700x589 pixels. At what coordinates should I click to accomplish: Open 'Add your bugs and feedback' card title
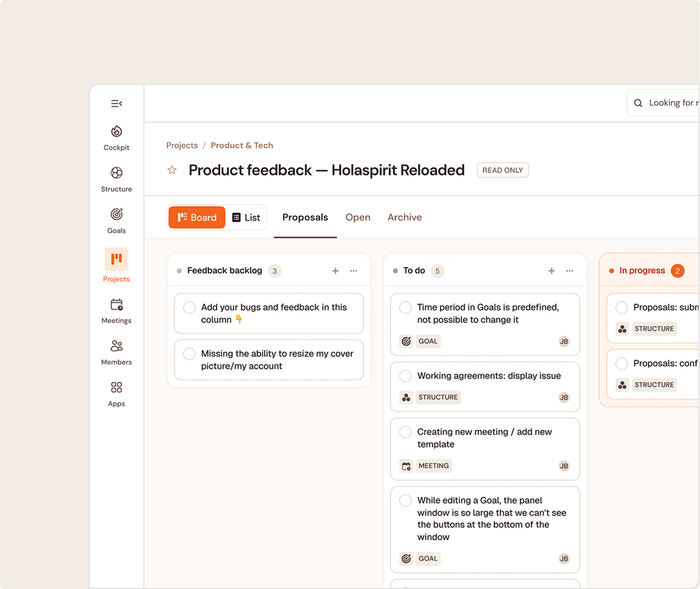tap(274, 314)
